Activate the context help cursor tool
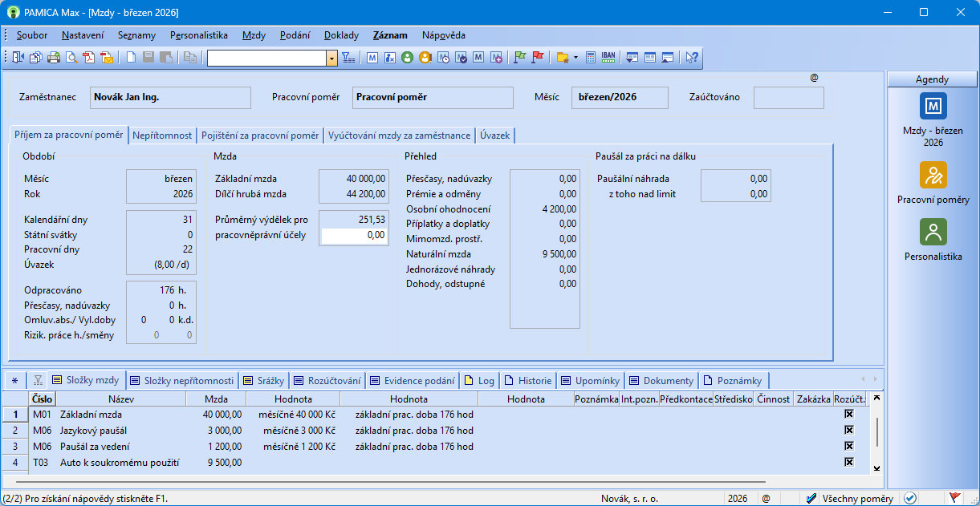 point(692,57)
